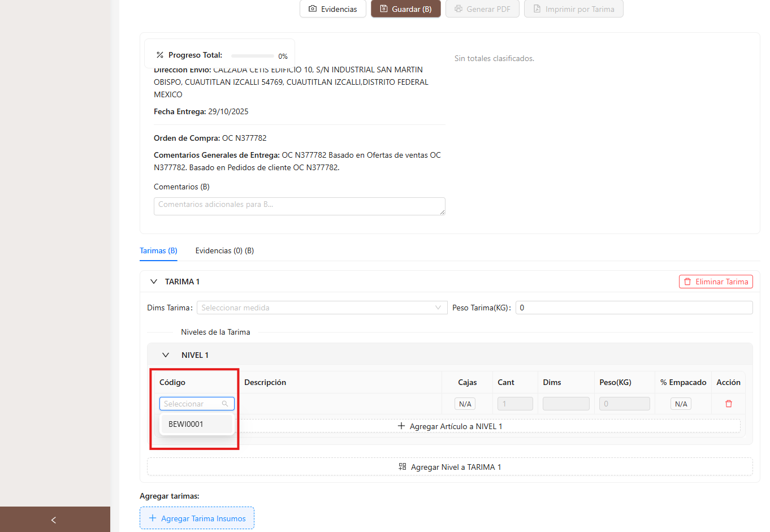Open the Dims Tarima measure dropdown
This screenshot has height=532, width=770.
click(x=322, y=308)
